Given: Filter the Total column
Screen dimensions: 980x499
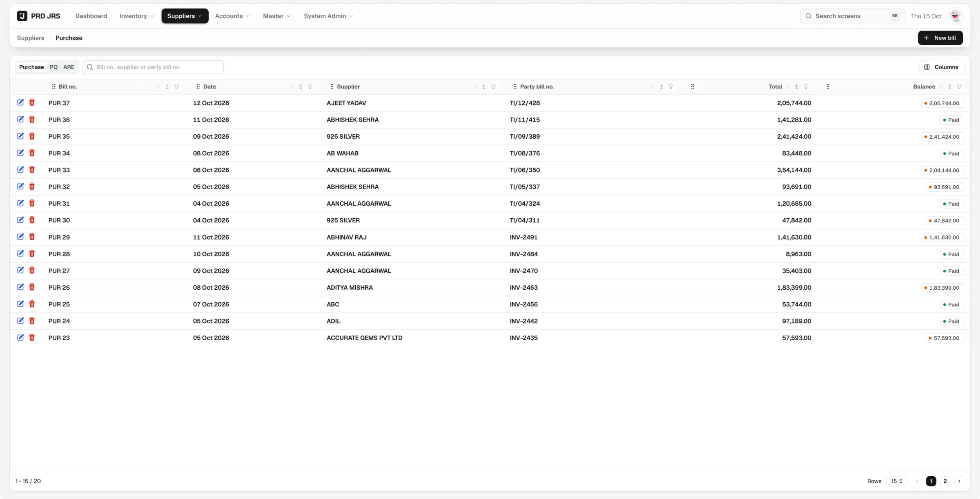Looking at the screenshot, I should click(x=806, y=87).
